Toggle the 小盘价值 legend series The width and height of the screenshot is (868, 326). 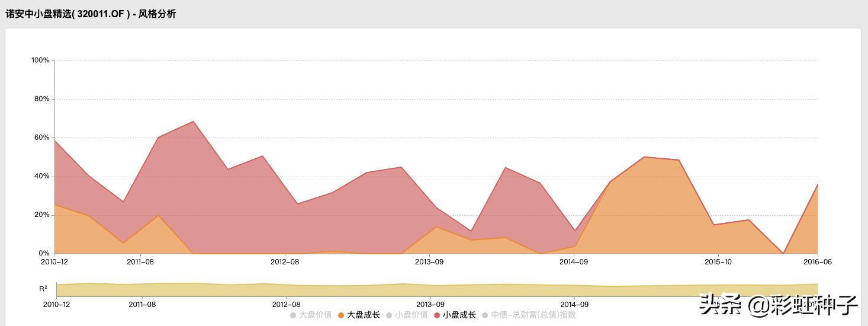(407, 315)
